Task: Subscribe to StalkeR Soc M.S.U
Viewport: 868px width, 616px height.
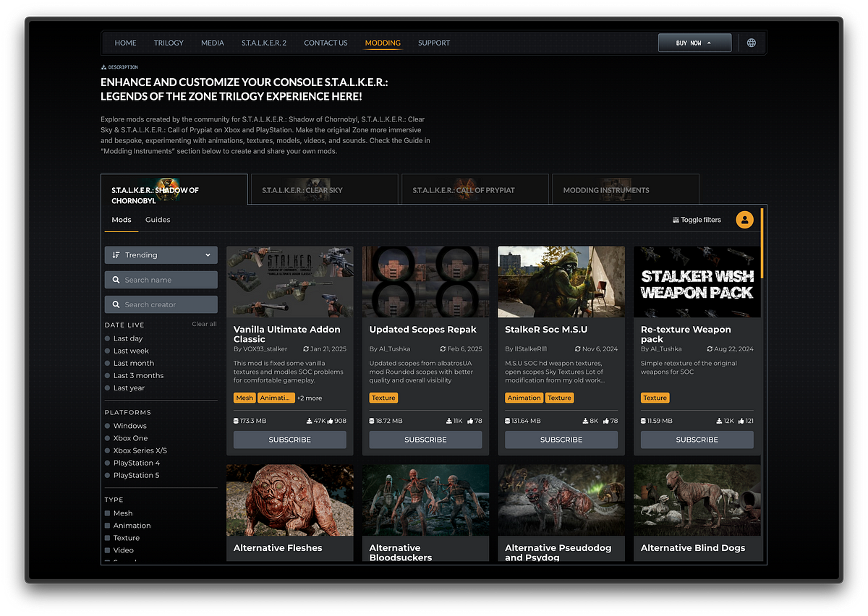Action: point(561,440)
